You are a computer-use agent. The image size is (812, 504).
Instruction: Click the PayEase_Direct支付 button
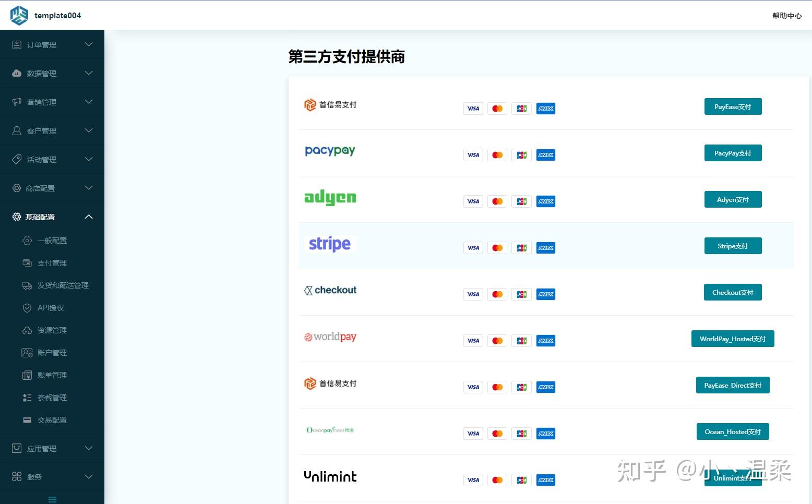click(733, 385)
